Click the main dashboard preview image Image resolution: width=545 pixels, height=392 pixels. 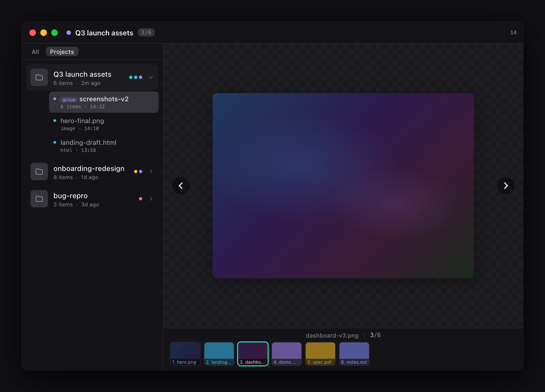(x=343, y=186)
